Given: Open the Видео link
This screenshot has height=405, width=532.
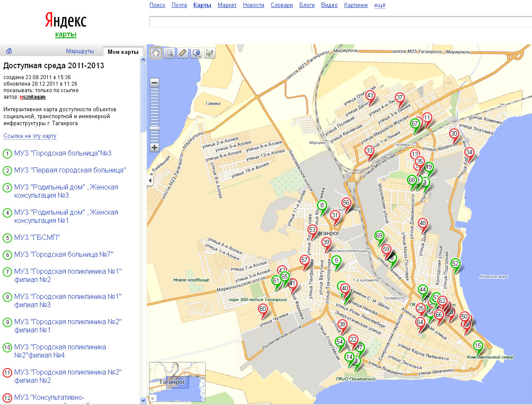Looking at the screenshot, I should tap(329, 5).
